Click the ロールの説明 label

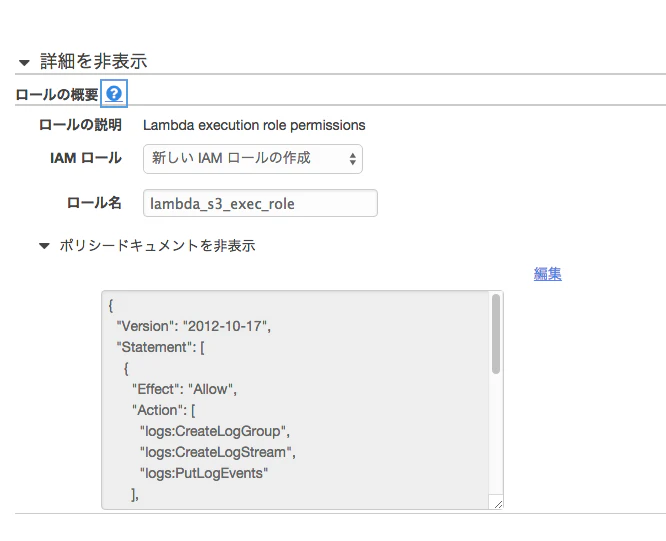tap(80, 125)
